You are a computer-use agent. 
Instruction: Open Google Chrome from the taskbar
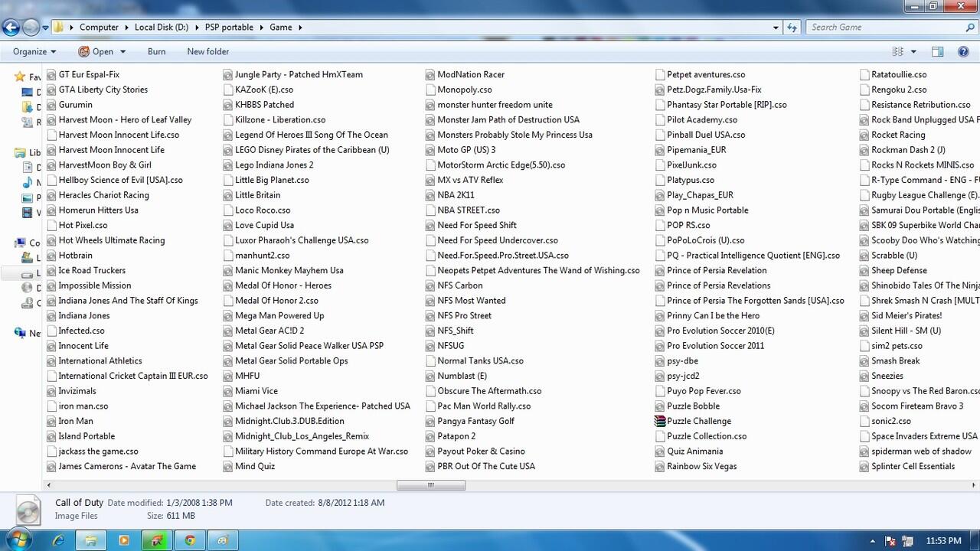click(190, 540)
